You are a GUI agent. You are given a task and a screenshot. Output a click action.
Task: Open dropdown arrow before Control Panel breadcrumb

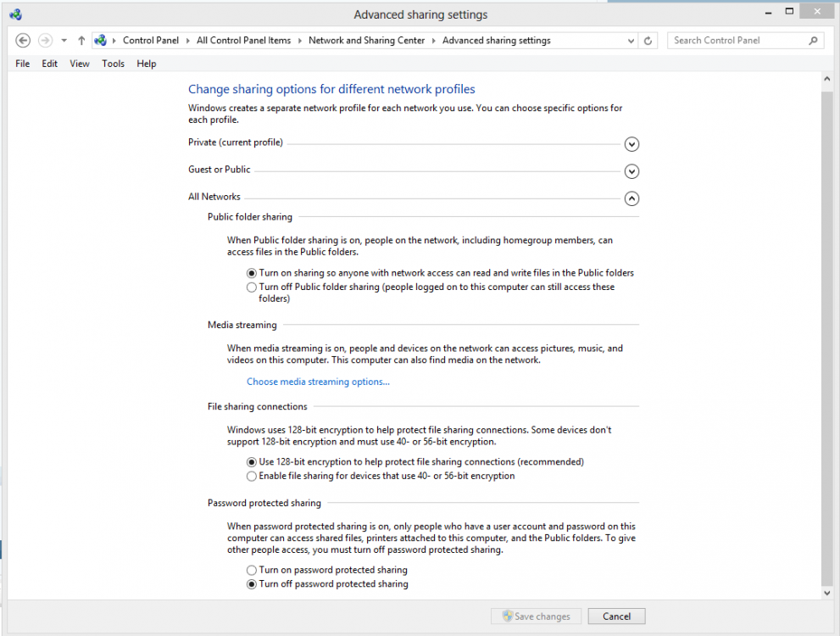click(x=114, y=40)
